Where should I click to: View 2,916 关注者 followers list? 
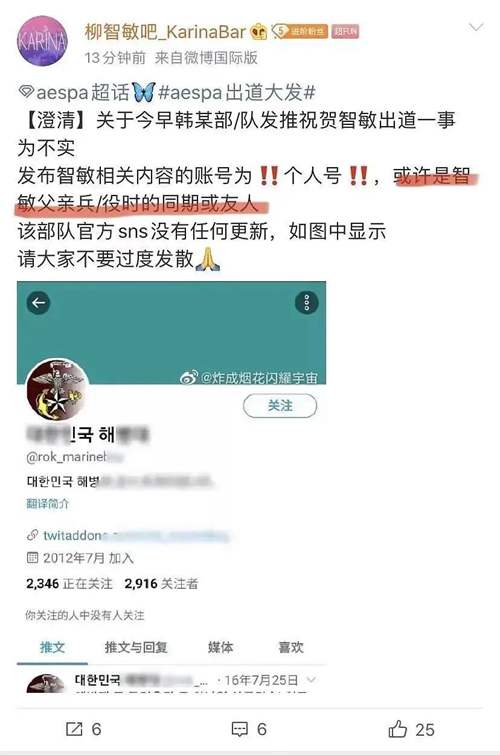[x=161, y=584]
